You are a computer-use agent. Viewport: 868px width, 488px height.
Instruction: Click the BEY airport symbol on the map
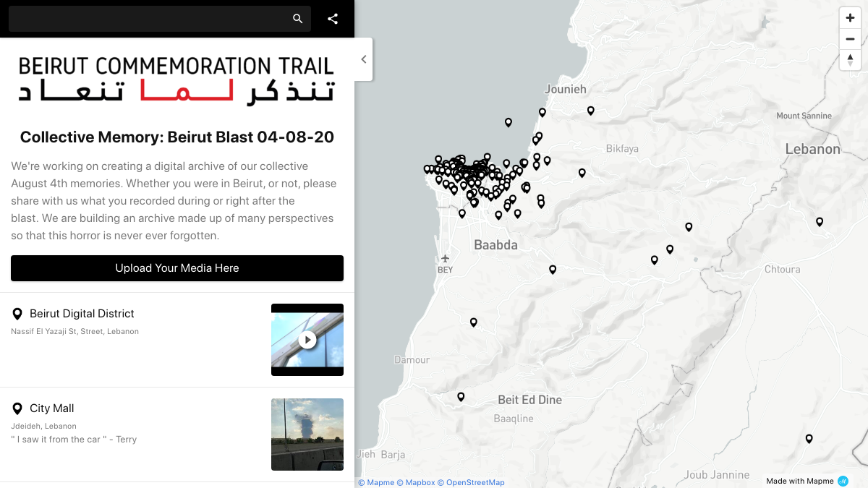[445, 257]
